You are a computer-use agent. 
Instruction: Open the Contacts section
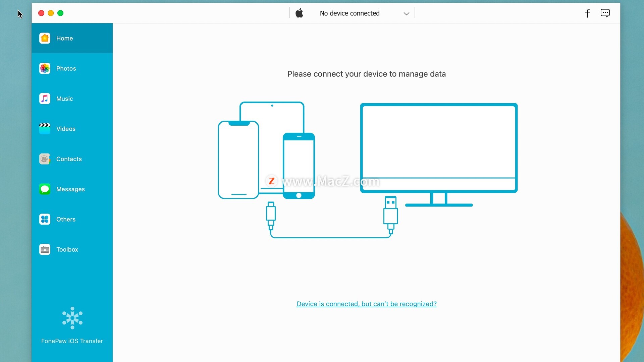pos(72,159)
